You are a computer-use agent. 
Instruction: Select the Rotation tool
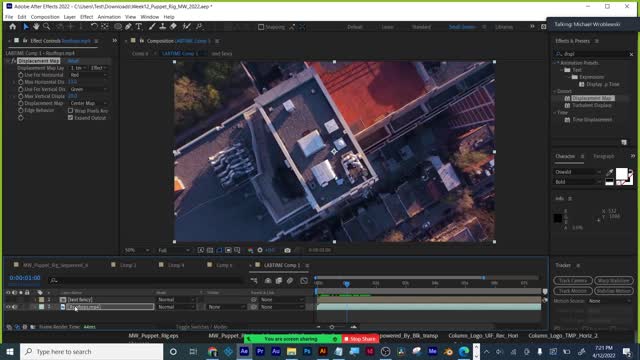coord(94,27)
